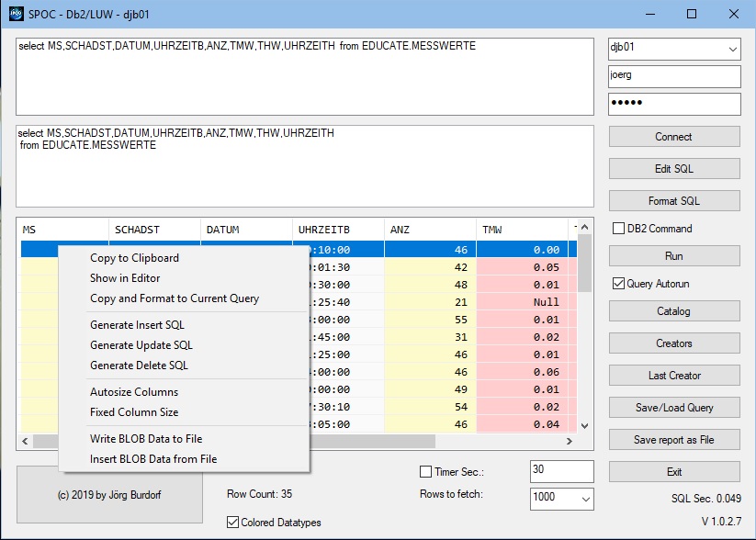Click inside the password field
This screenshot has width=756, height=540.
(x=673, y=104)
